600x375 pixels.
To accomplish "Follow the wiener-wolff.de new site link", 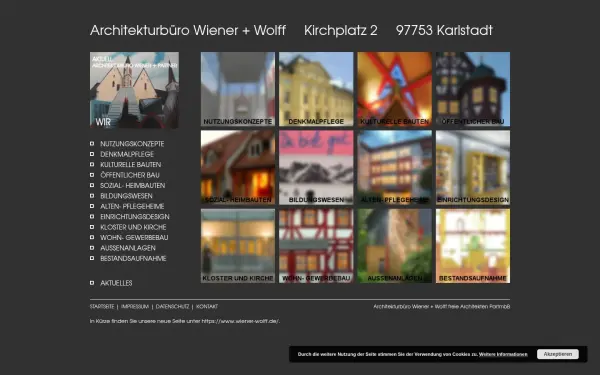I will pyautogui.click(x=240, y=321).
